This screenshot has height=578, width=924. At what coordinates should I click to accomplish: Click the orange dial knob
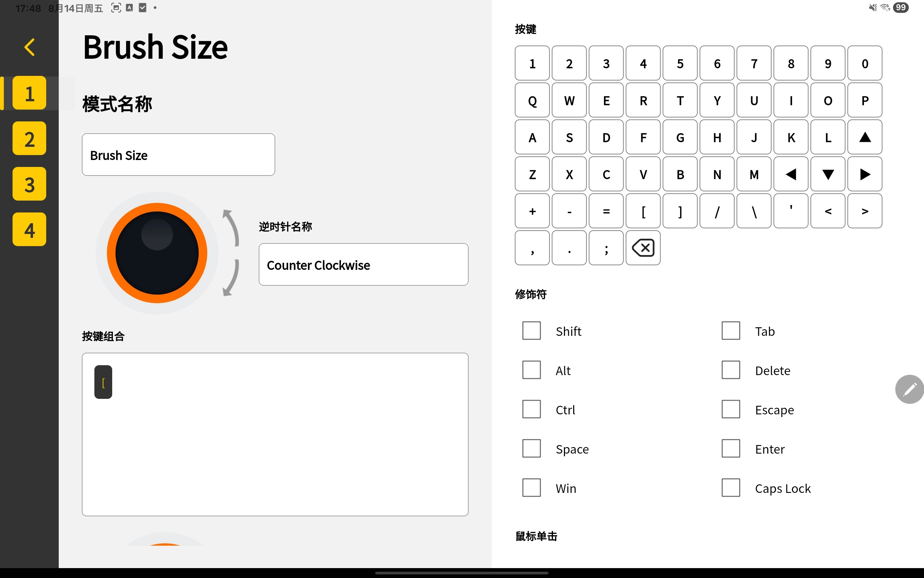click(x=157, y=253)
